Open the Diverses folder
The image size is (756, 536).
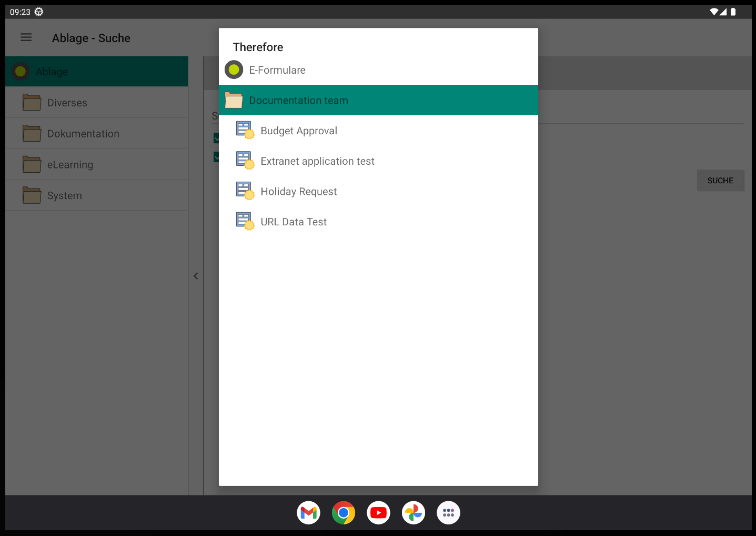[x=97, y=103]
